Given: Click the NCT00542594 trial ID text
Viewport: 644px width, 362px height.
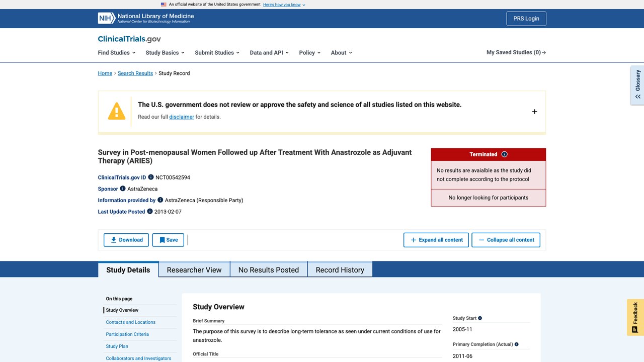Looking at the screenshot, I should pos(173,177).
